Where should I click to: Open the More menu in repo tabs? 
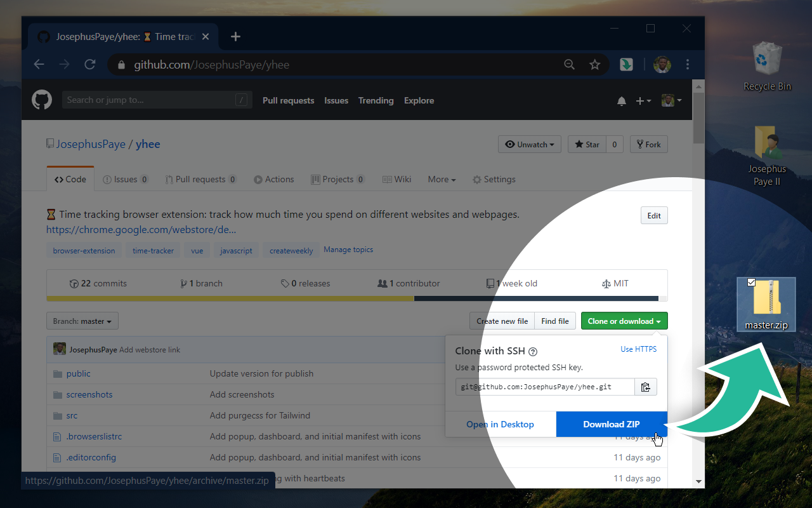click(442, 180)
